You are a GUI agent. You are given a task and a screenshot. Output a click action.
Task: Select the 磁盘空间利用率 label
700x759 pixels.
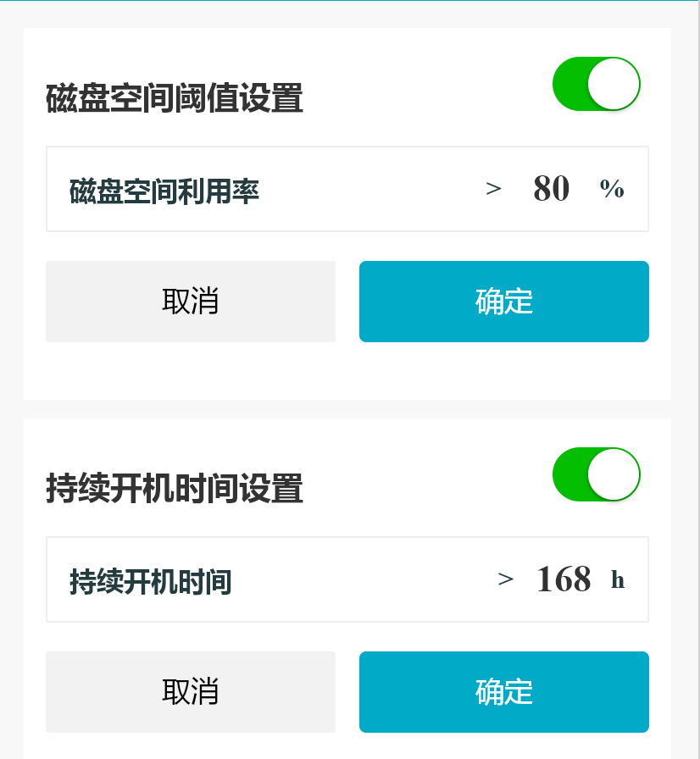click(164, 191)
